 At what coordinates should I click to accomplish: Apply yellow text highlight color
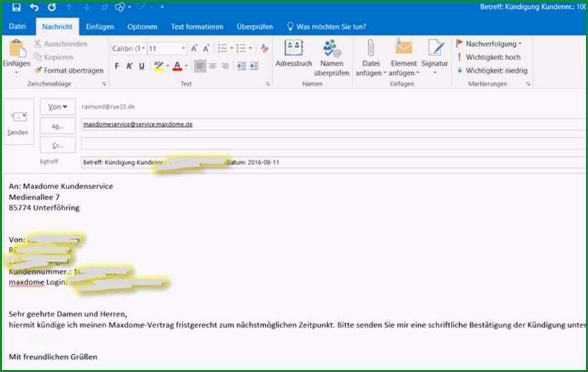coord(158,66)
